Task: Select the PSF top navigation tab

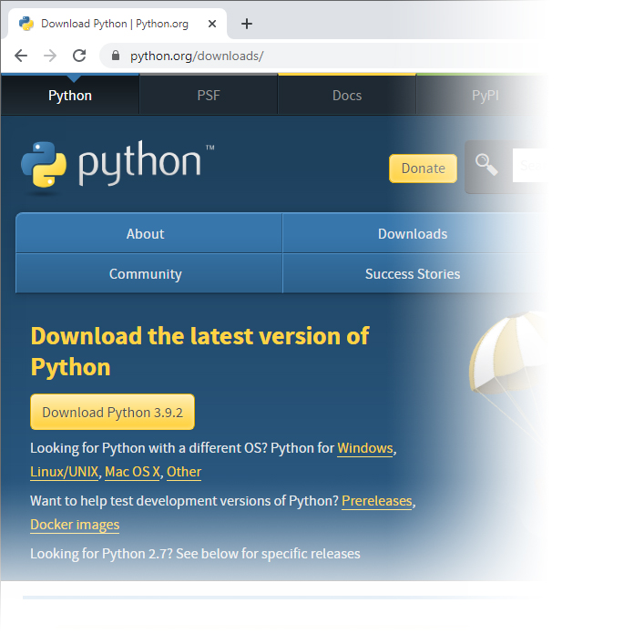Action: [209, 96]
